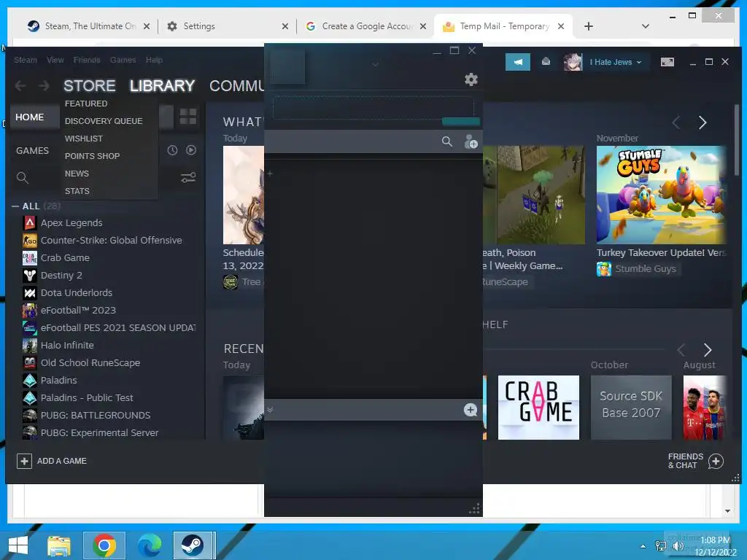Next arrow in shelf section
The image size is (747, 560).
708,350
